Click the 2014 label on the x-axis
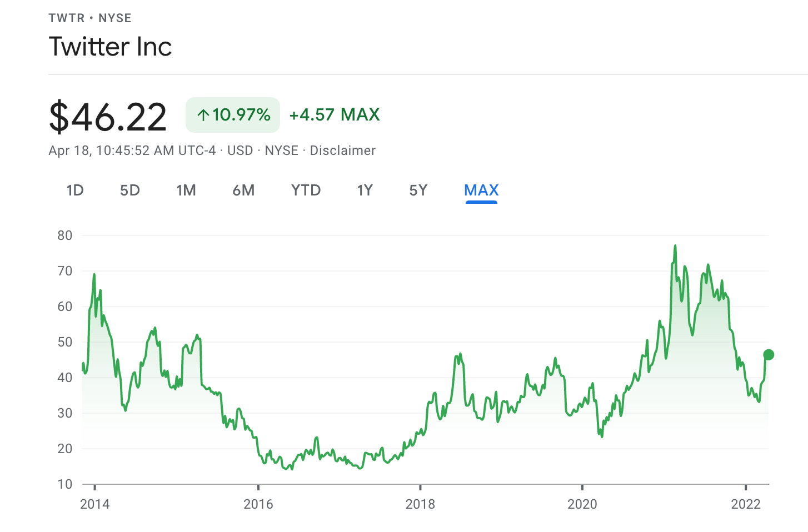Image resolution: width=808 pixels, height=532 pixels. tap(95, 504)
